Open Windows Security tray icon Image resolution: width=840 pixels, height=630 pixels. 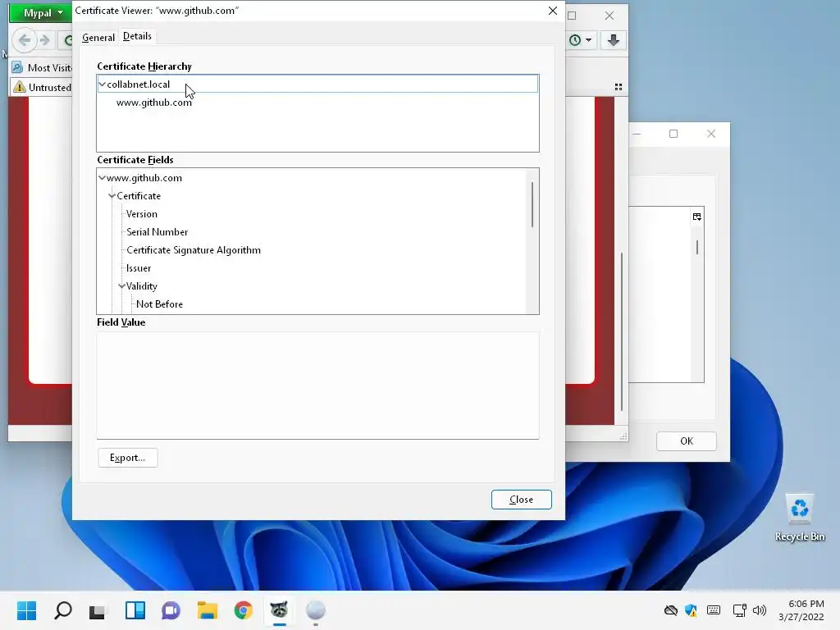click(691, 610)
